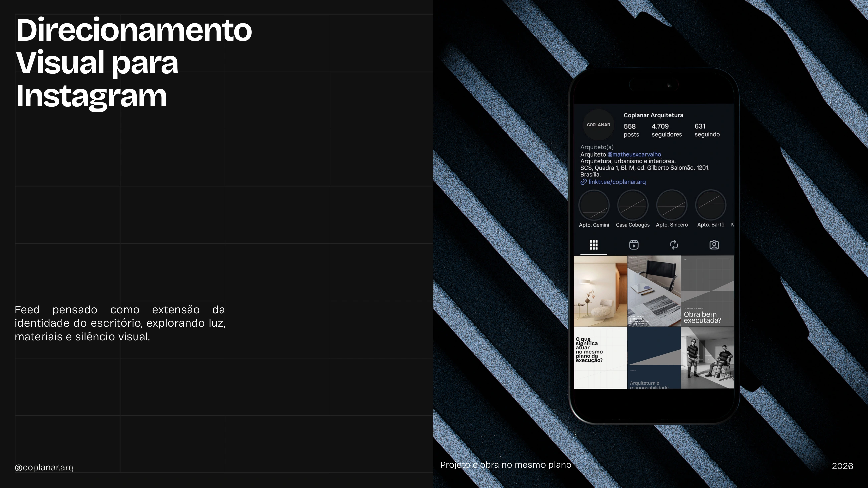The width and height of the screenshot is (868, 488).
Task: Open the beige interior room post
Action: pos(600,291)
